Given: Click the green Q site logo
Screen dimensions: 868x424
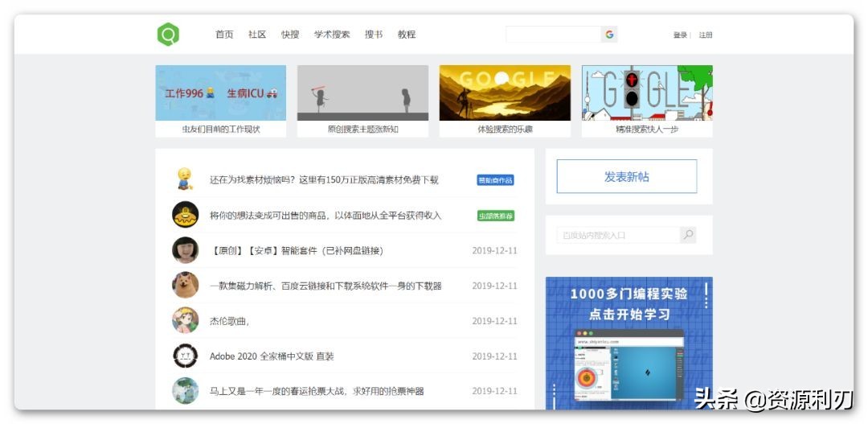Looking at the screenshot, I should point(168,35).
